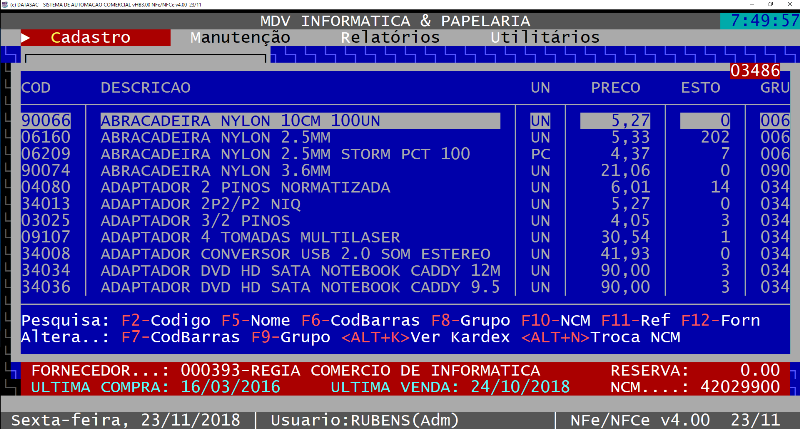Open the Relatórios menu

tap(390, 37)
